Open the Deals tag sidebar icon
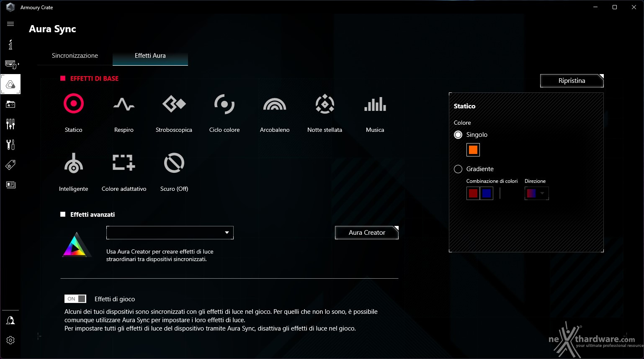 tap(10, 165)
